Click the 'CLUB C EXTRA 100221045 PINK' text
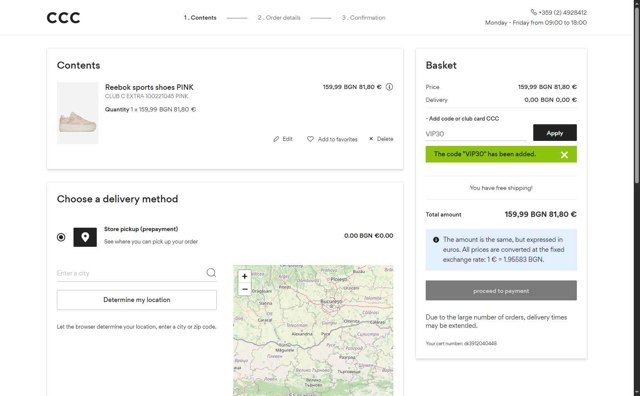Screen dimensions: 640x396 click(x=147, y=96)
